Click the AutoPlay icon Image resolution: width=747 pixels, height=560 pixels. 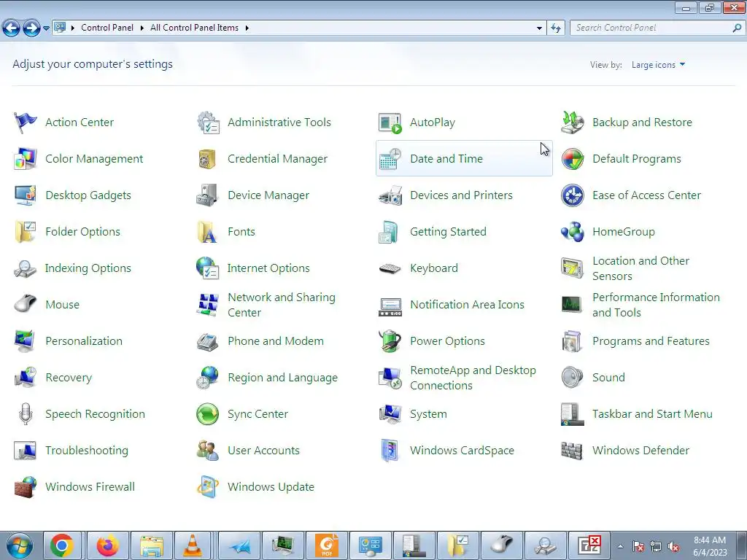(390, 122)
